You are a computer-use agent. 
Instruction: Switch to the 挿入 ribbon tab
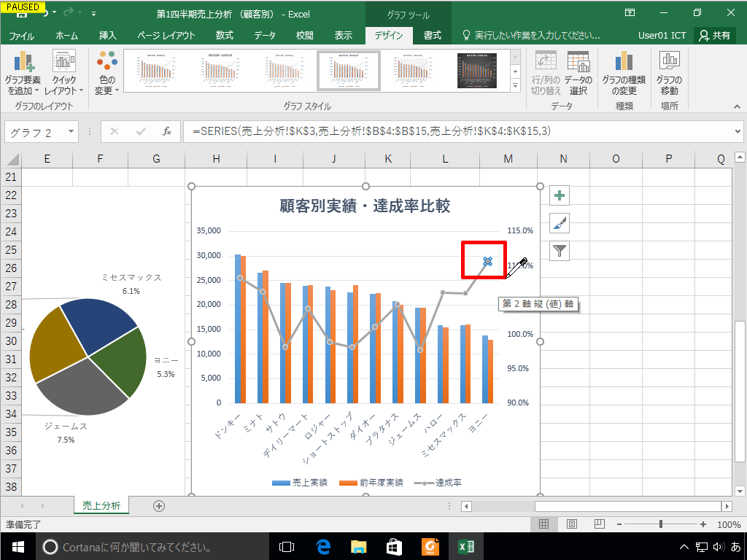[109, 33]
